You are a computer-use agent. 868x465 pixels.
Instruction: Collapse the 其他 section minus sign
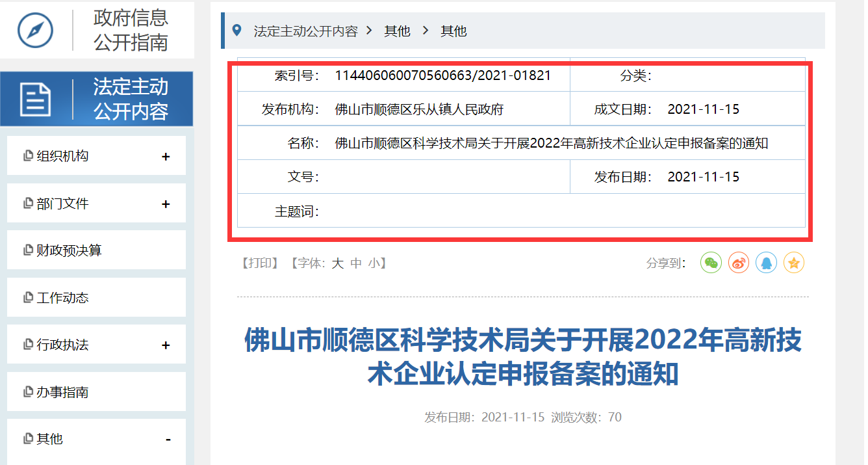click(168, 440)
